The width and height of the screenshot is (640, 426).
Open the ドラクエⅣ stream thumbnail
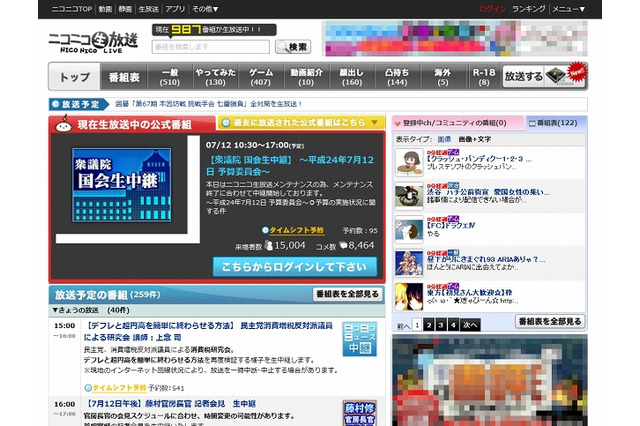click(x=409, y=229)
